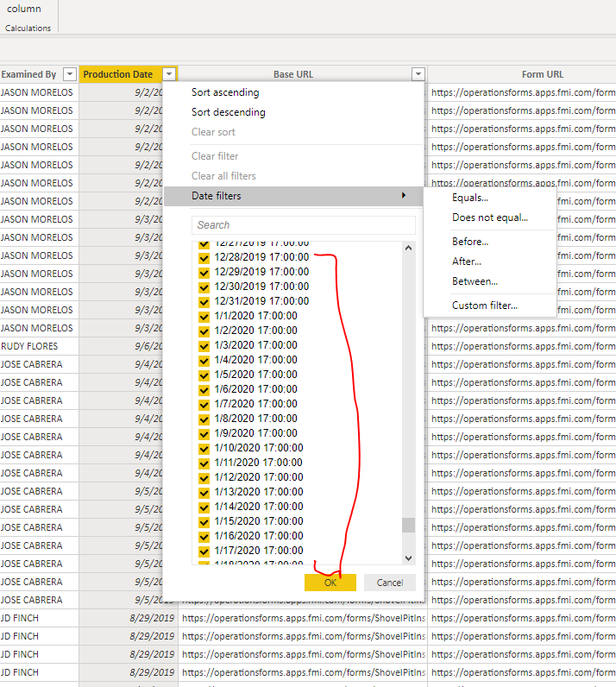This screenshot has height=687, width=616.
Task: Open the Base URL column filter dropdown
Action: pyautogui.click(x=418, y=74)
